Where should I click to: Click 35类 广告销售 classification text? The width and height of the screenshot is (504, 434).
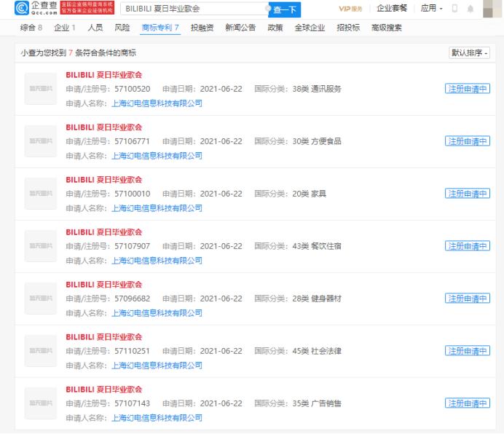[x=317, y=403]
